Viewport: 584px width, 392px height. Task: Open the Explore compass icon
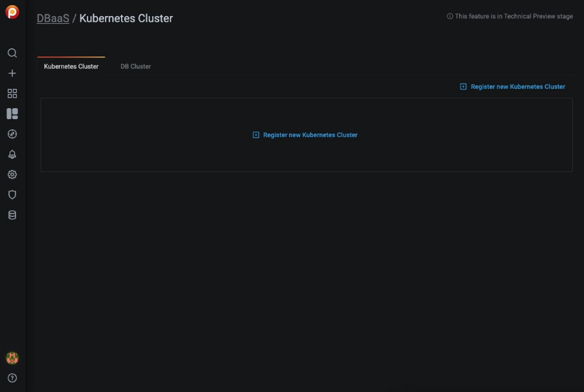pos(12,134)
